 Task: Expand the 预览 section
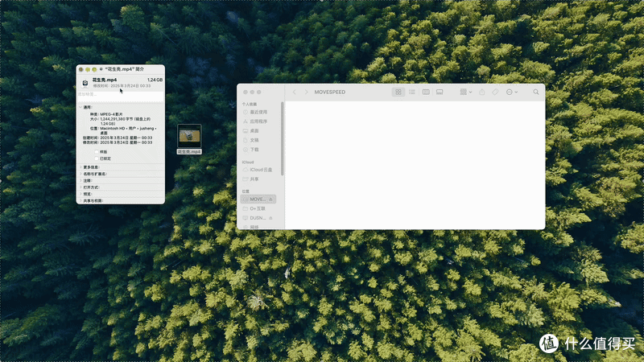[80, 194]
